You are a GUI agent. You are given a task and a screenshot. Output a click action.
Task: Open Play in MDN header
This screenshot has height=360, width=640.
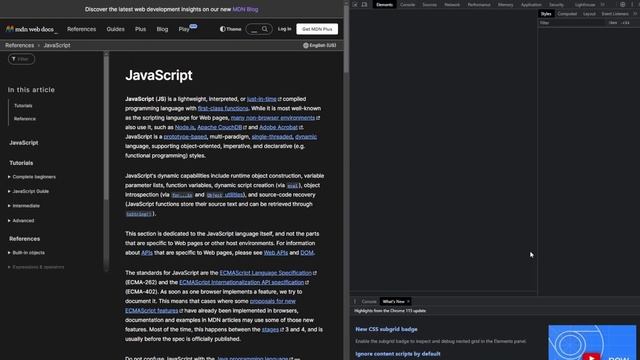point(184,29)
